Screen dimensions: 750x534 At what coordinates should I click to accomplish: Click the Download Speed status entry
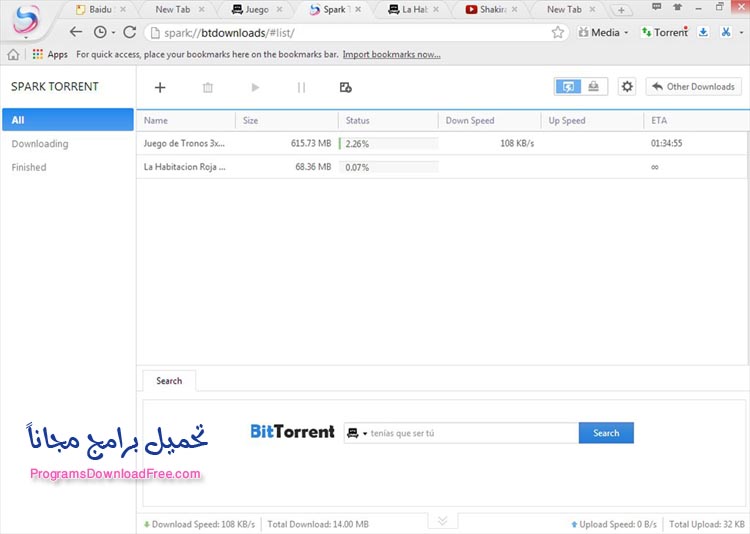pyautogui.click(x=199, y=524)
